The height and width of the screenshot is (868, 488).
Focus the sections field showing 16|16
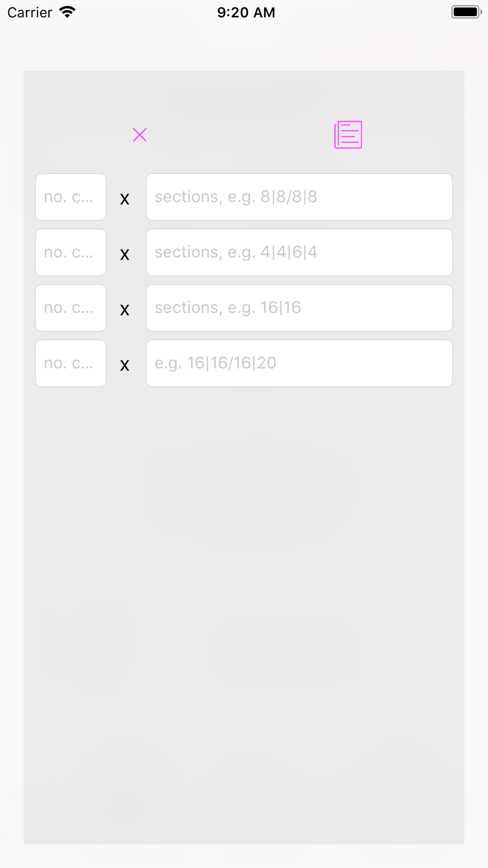299,308
